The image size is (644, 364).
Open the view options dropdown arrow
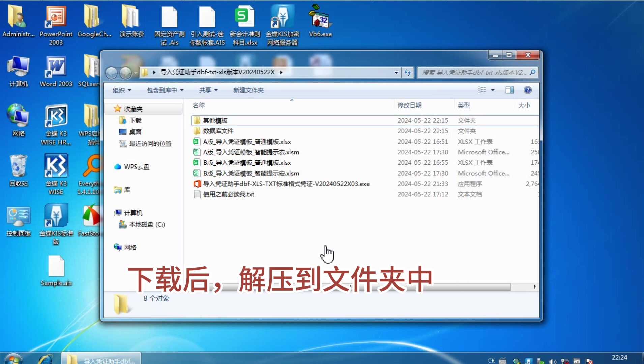493,90
